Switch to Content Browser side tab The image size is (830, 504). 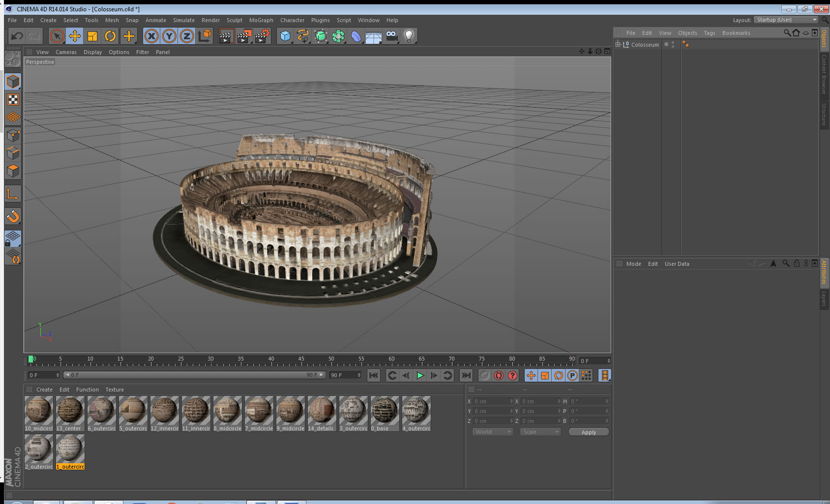[x=824, y=74]
